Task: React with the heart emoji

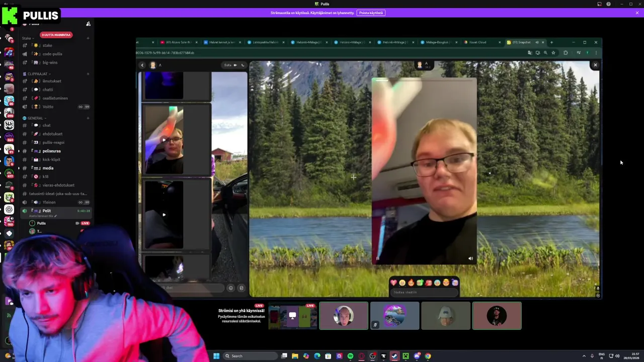Action: tap(393, 283)
